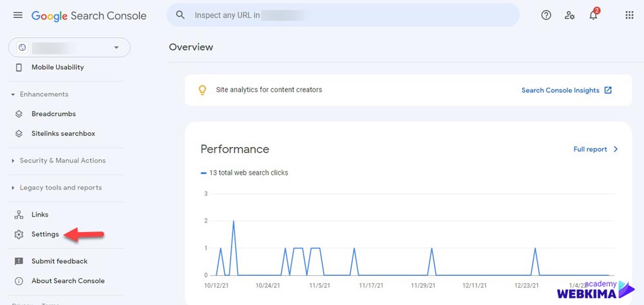Open the Google apps grid
The height and width of the screenshot is (305, 644).
point(629,15)
